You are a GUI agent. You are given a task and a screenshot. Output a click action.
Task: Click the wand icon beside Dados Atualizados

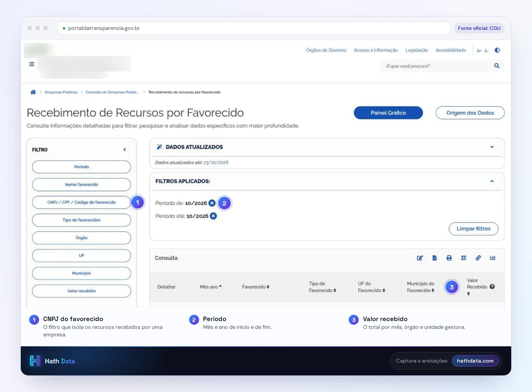point(159,147)
